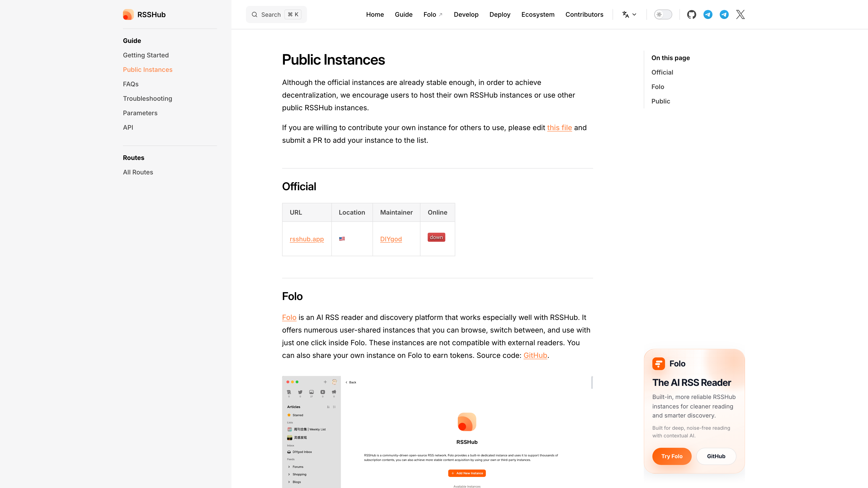Focus the Search box

tap(276, 14)
